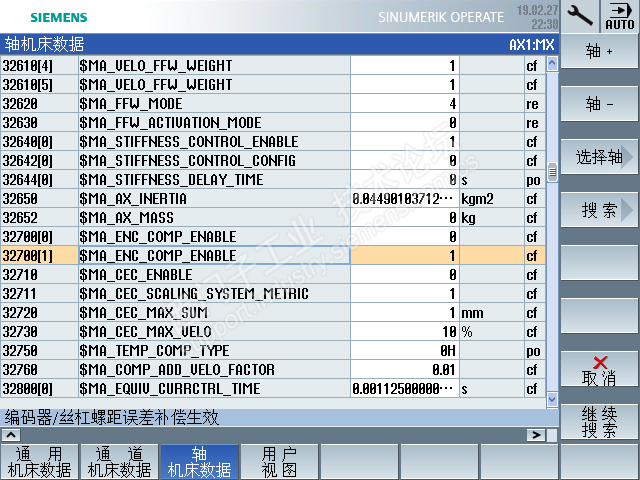640x480 pixels.
Task: Select value field of 32620 FFW_MODE
Action: [x=404, y=104]
